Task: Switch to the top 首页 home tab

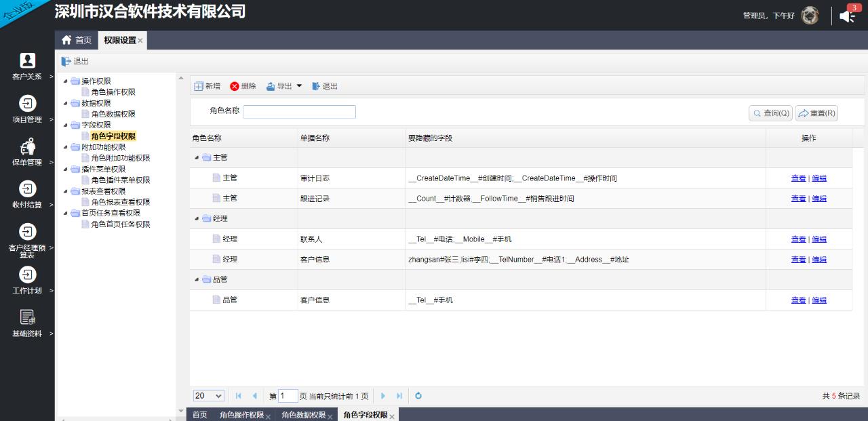Action: point(77,40)
